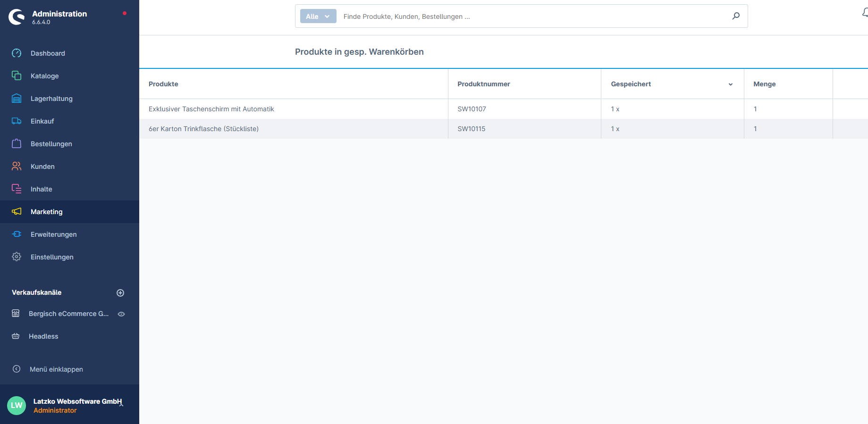The image size is (868, 424).
Task: Open the Marketing menu item
Action: click(x=47, y=212)
